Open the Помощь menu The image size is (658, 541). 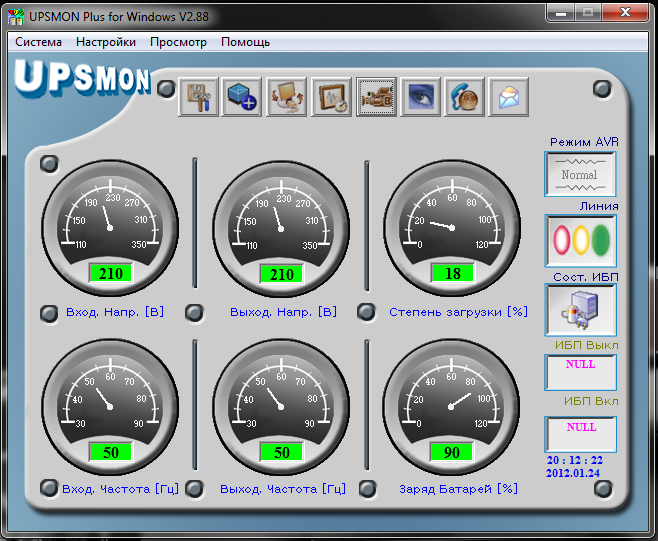click(245, 42)
